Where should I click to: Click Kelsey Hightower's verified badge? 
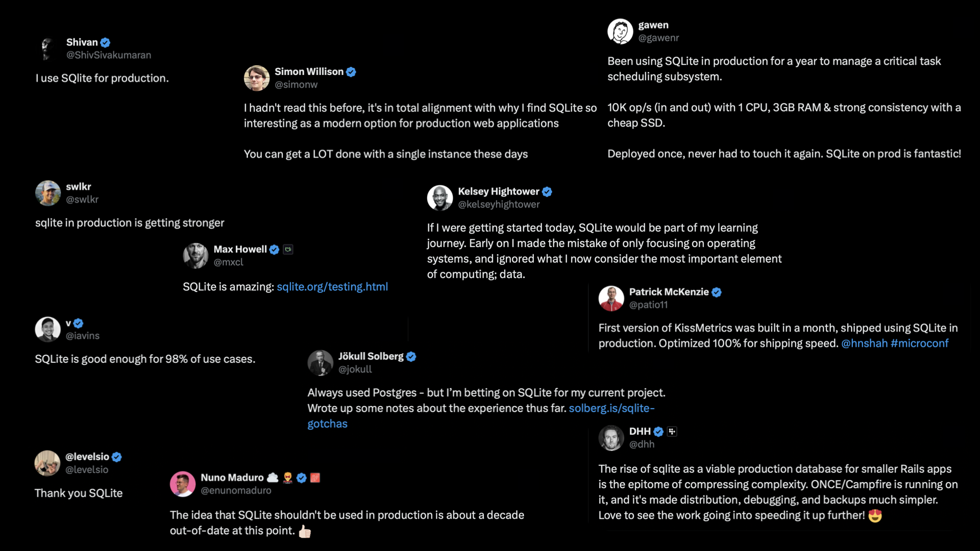point(547,192)
